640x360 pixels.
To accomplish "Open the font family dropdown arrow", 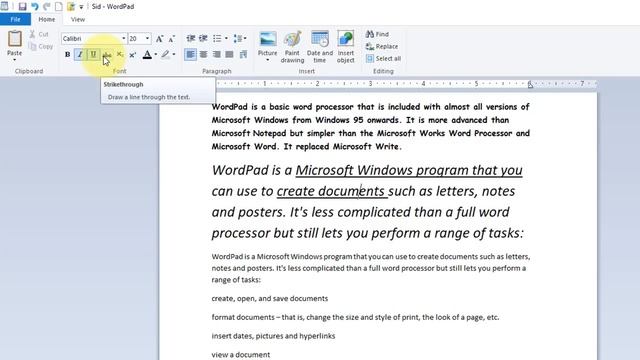I will coord(124,38).
